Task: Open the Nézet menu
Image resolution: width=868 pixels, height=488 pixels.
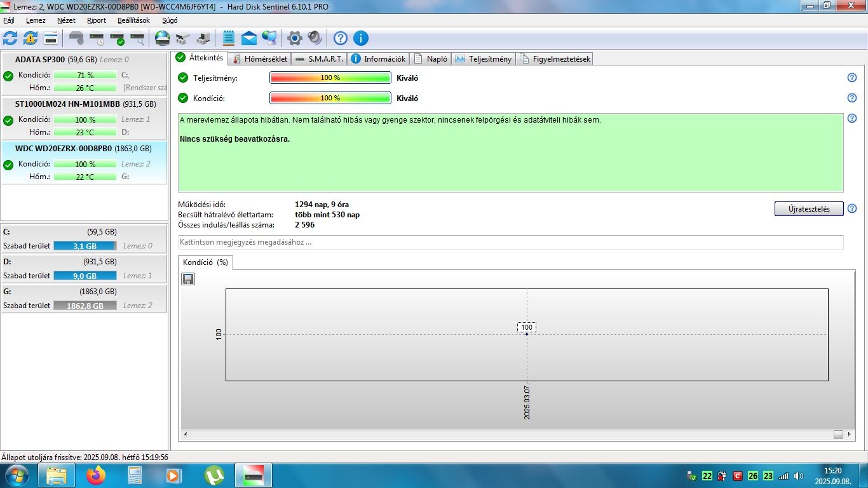Action: point(66,20)
